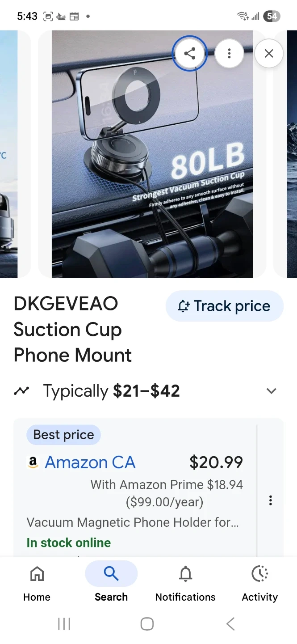Tap the Typically $21–$42 price text
The width and height of the screenshot is (297, 644).
(111, 391)
